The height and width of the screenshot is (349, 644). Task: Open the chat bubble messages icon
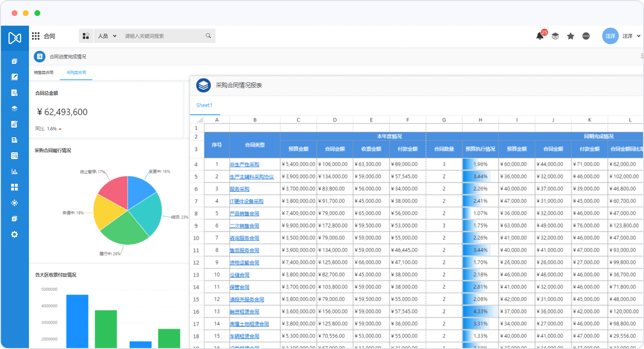[x=586, y=36]
